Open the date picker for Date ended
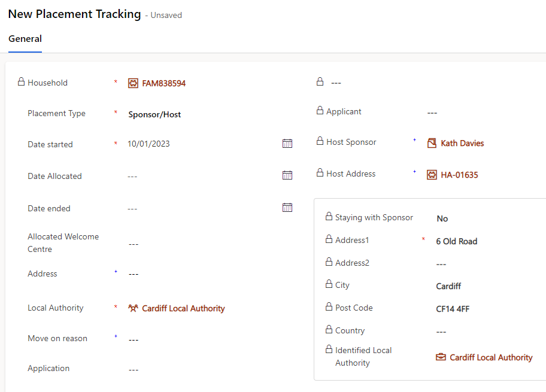 287,207
